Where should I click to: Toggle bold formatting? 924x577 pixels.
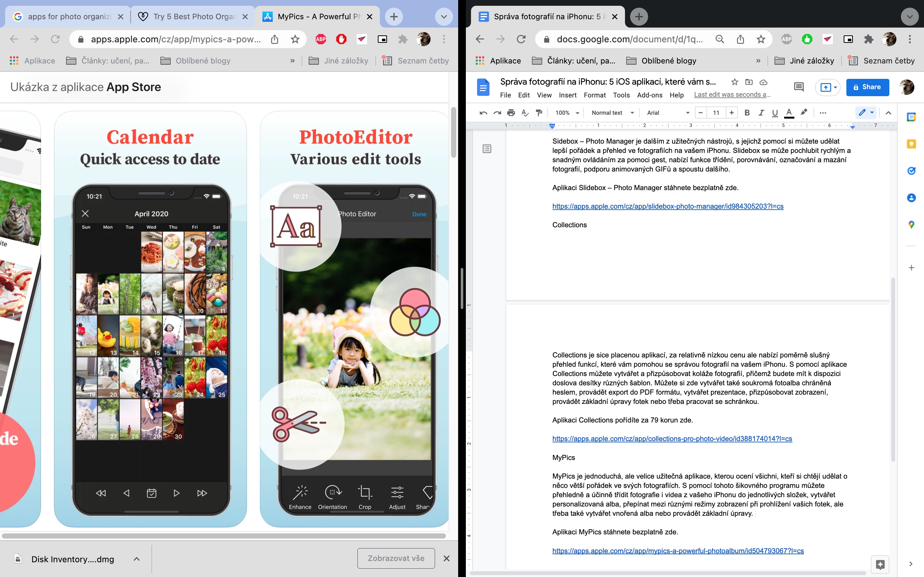(747, 113)
